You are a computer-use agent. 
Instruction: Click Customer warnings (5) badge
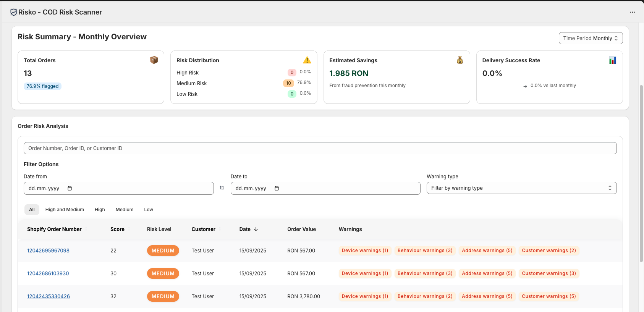click(549, 296)
